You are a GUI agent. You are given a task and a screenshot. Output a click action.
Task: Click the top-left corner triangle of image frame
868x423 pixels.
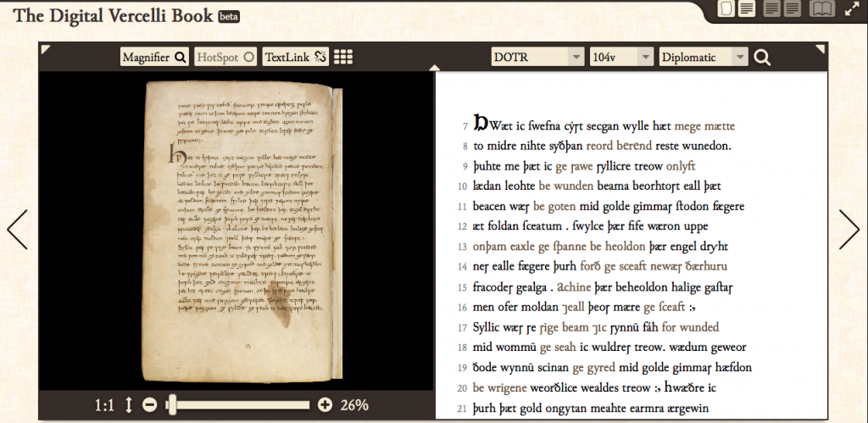click(x=46, y=49)
